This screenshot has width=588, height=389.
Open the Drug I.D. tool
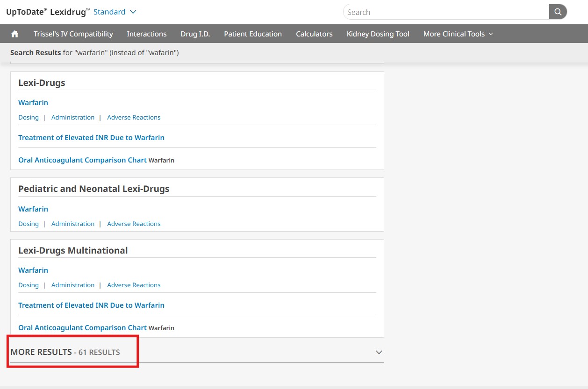[x=195, y=34]
